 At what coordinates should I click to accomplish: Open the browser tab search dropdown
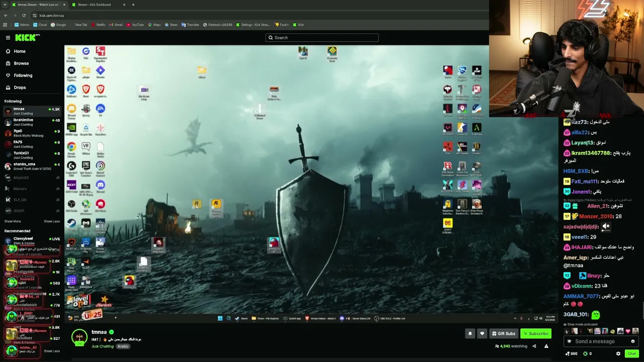pos(5,5)
